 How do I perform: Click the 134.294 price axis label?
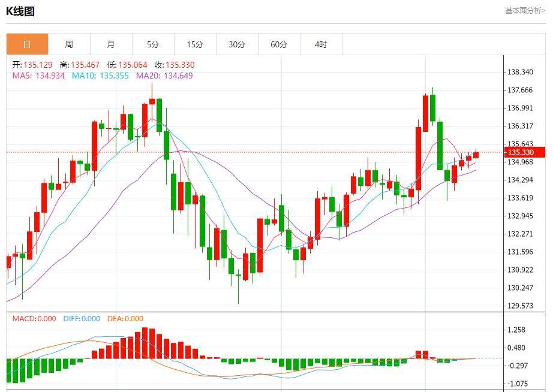pos(520,180)
